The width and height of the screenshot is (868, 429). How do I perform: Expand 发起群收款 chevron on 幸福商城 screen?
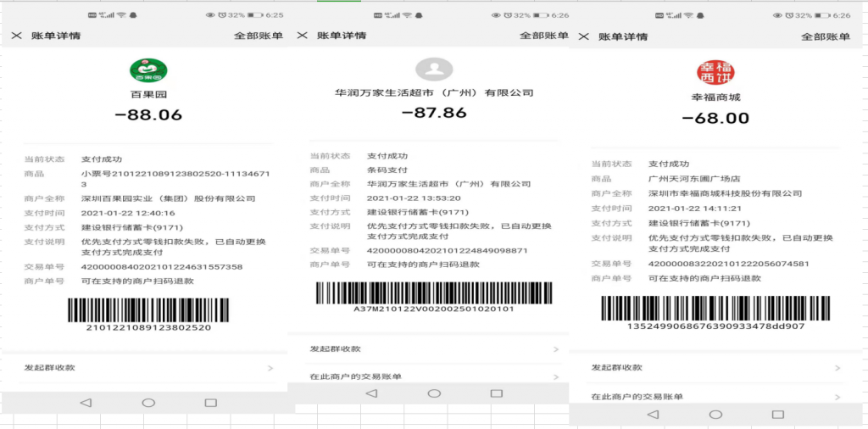pos(837,368)
